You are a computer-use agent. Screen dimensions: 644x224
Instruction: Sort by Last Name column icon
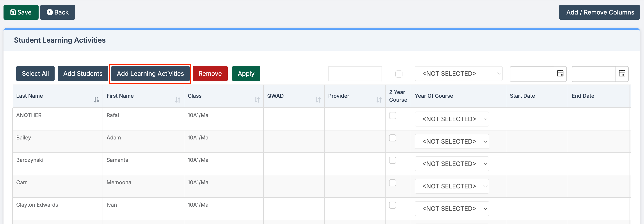tap(96, 100)
